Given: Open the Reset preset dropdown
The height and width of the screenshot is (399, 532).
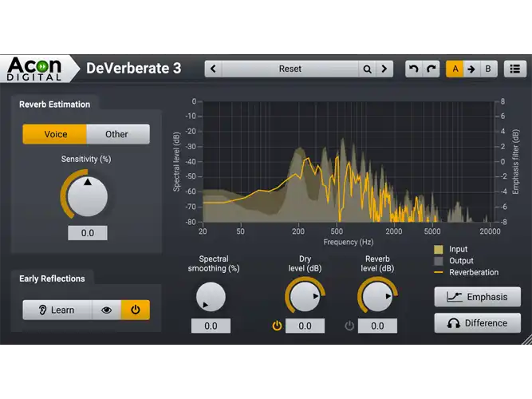Looking at the screenshot, I should click(290, 69).
